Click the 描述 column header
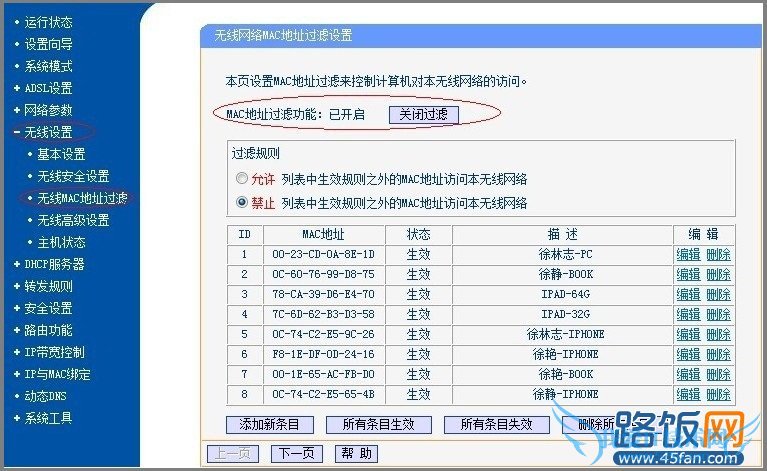767x471 pixels. pyautogui.click(x=563, y=235)
